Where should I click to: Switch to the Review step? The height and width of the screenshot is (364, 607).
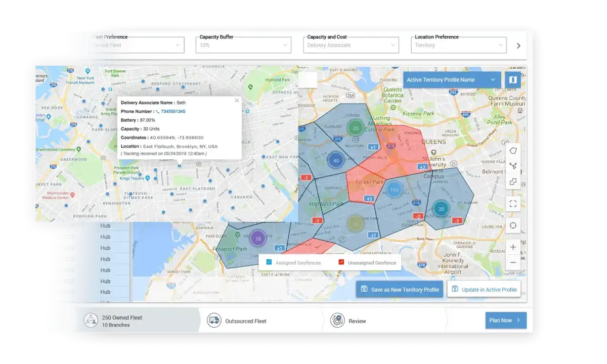click(384, 321)
